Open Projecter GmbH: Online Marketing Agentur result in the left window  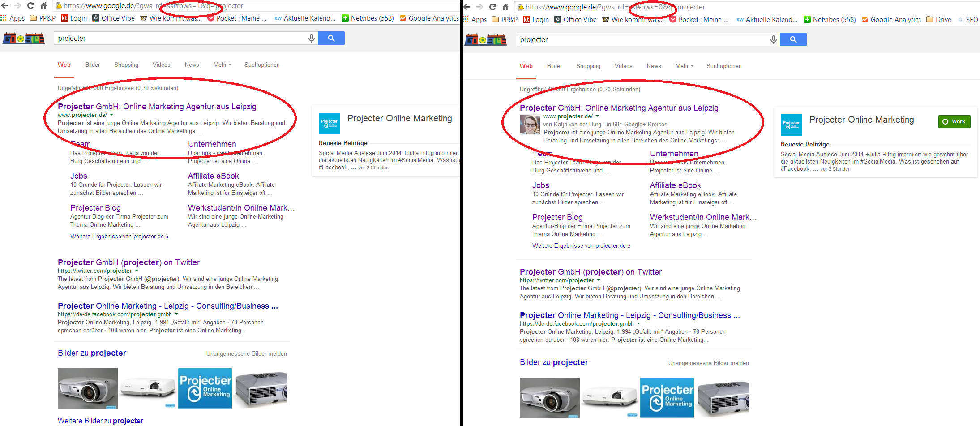[x=157, y=107]
